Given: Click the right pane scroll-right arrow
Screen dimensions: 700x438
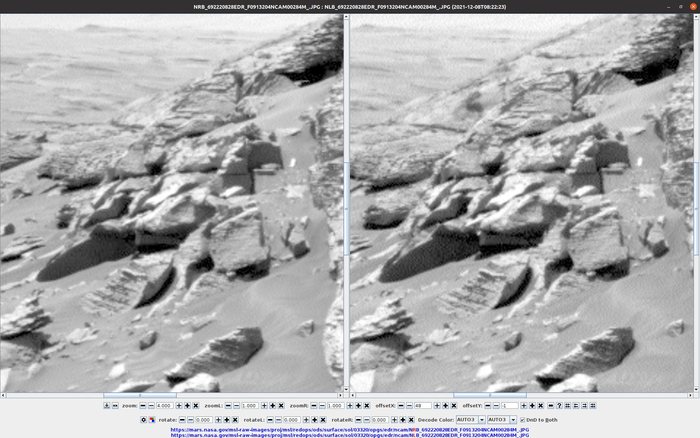Looking at the screenshot, I should click(x=690, y=395).
